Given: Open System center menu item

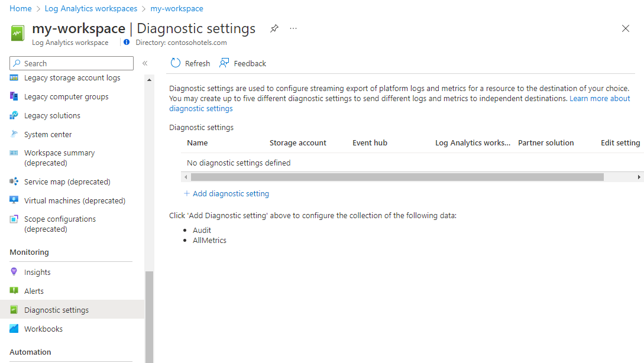Looking at the screenshot, I should 48,134.
